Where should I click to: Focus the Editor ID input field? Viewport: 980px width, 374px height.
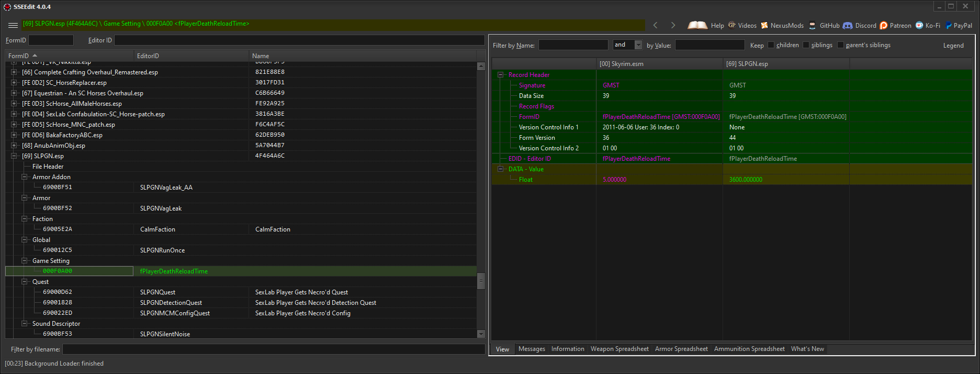tap(299, 40)
